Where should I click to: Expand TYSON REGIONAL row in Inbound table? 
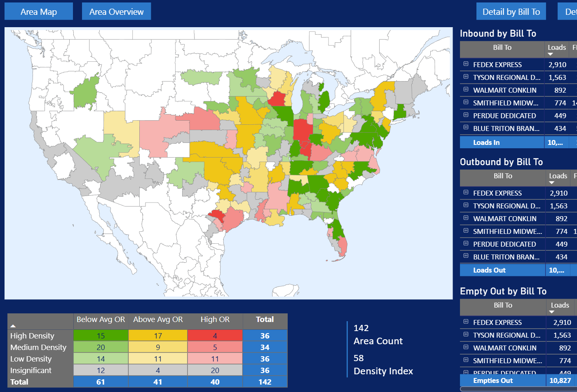(466, 77)
